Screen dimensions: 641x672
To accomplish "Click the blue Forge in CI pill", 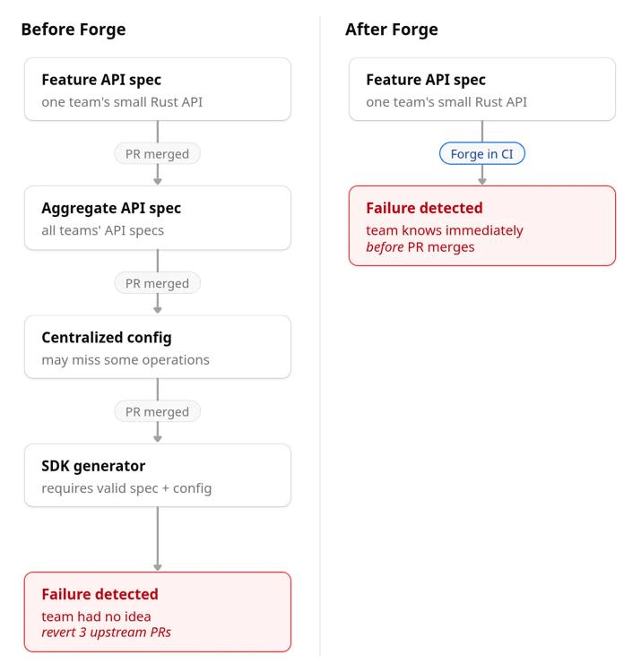I will click(482, 153).
